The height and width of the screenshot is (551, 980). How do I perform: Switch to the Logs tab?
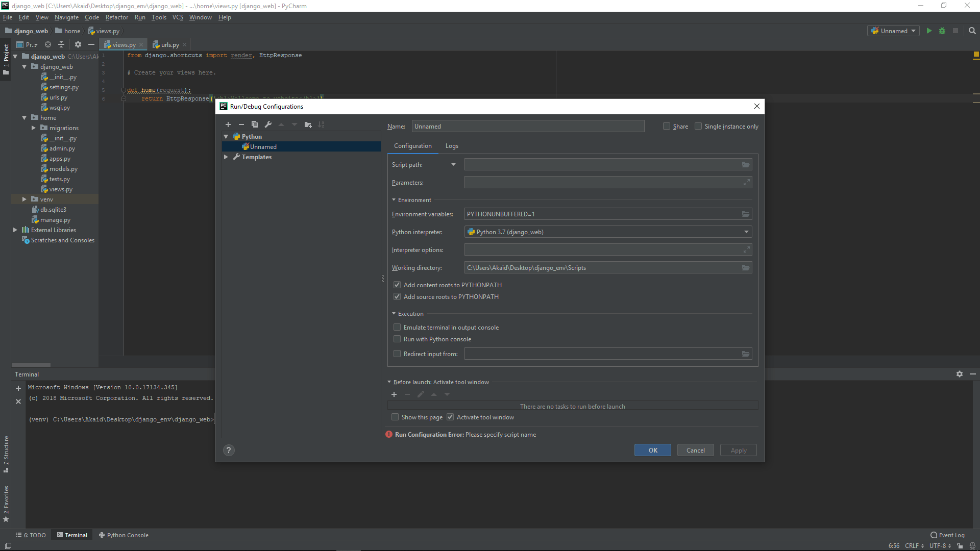coord(452,146)
